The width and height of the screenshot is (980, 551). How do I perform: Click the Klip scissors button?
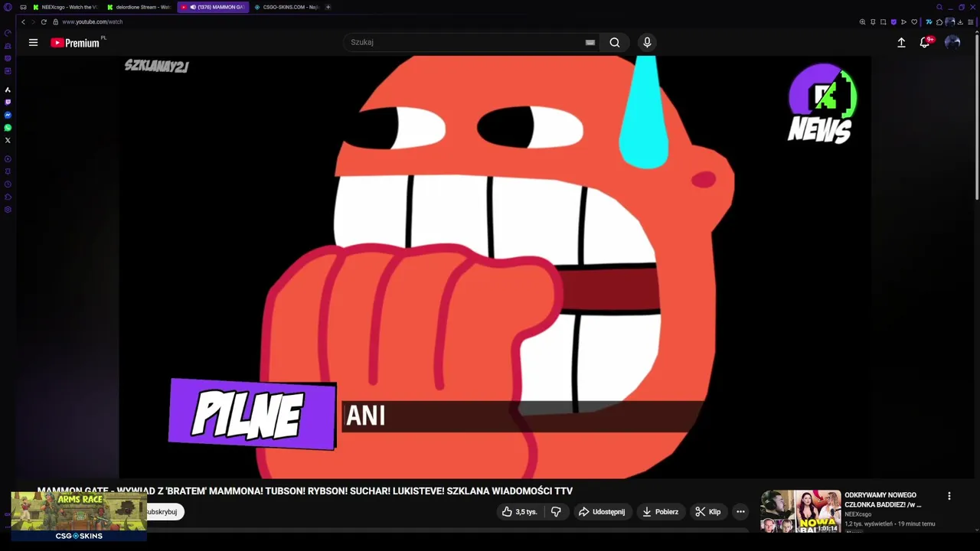pyautogui.click(x=708, y=511)
